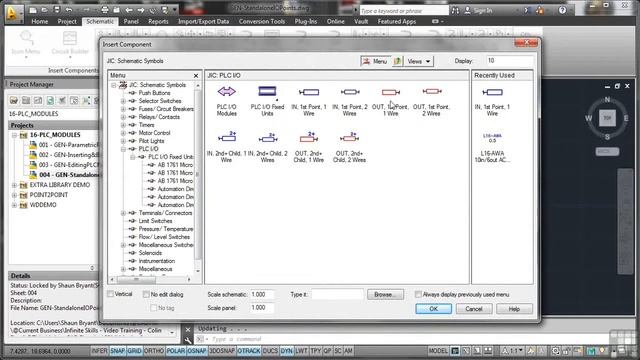Click the Scale schematic input field

(262, 294)
